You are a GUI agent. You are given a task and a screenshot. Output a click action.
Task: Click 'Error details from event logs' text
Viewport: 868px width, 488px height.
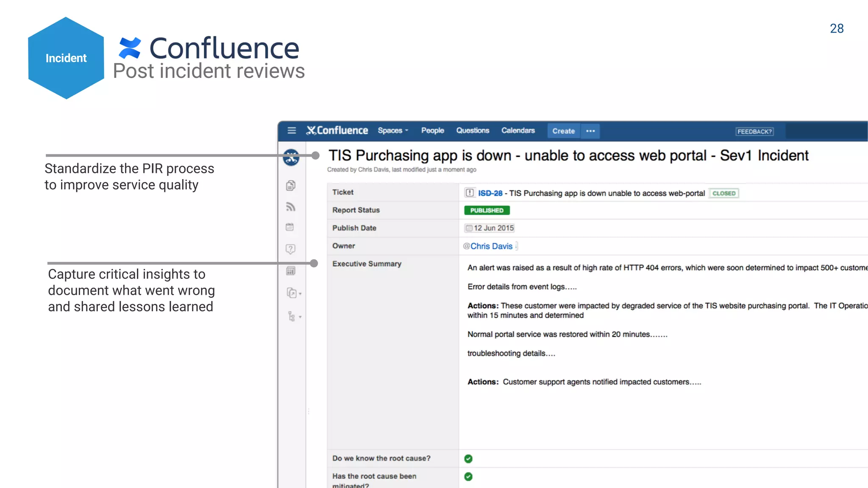click(522, 287)
